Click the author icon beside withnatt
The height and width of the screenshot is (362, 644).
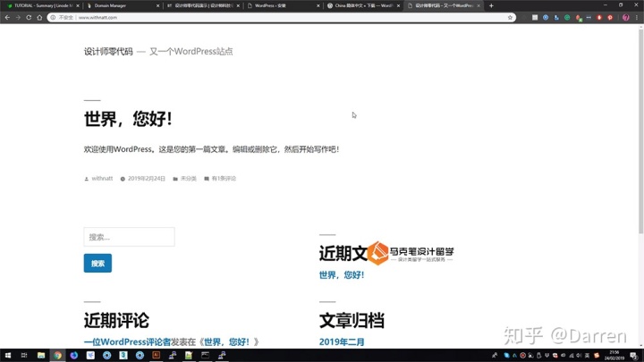[x=86, y=179]
